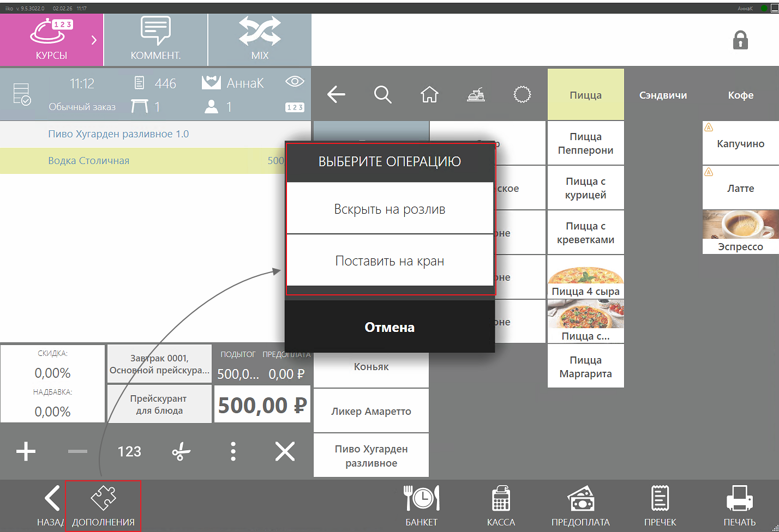The image size is (779, 532).
Task: Split the item with the scissors icon
Action: coord(181,452)
